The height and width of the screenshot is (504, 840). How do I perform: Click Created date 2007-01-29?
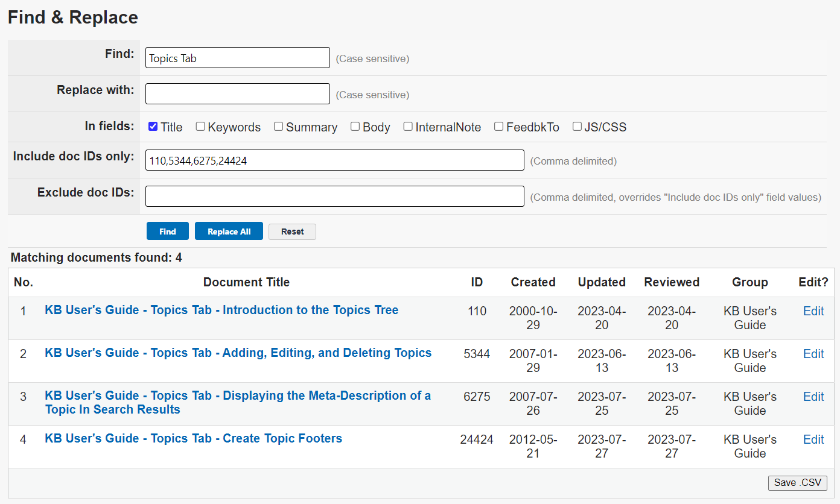[x=533, y=361]
